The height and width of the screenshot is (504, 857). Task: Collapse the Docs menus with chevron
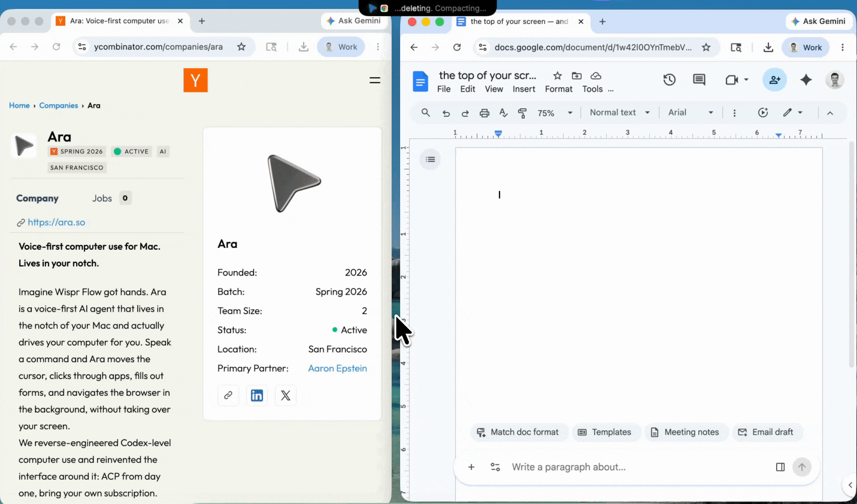point(830,113)
